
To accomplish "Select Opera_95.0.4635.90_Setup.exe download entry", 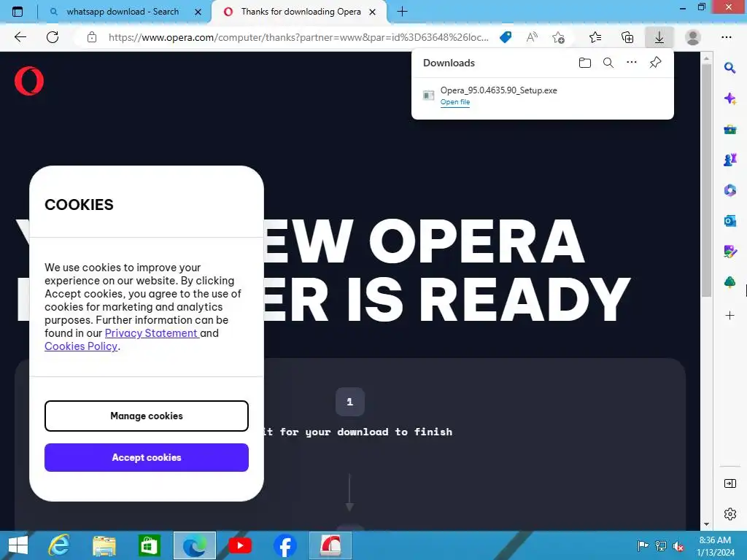I will (x=542, y=96).
